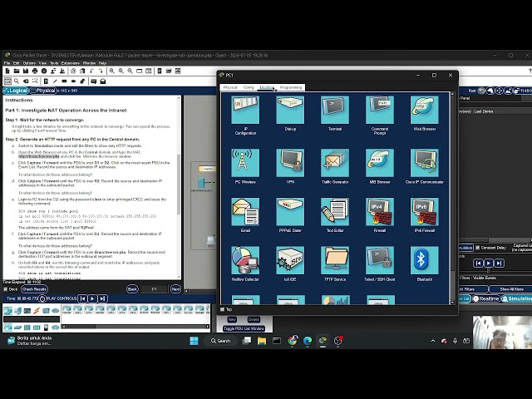
Task: Click the Undo toolbar icon
Action: pos(91,71)
